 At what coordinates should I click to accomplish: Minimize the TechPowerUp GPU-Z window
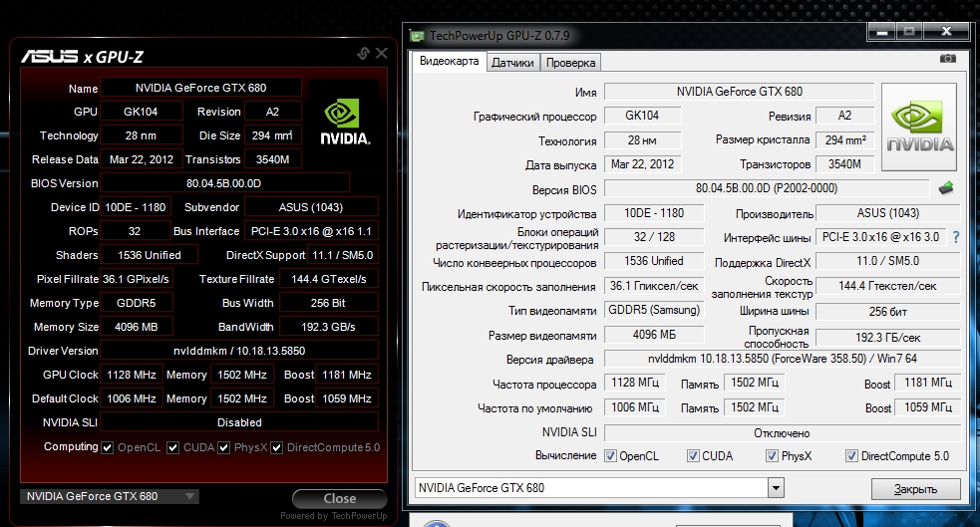point(882,31)
